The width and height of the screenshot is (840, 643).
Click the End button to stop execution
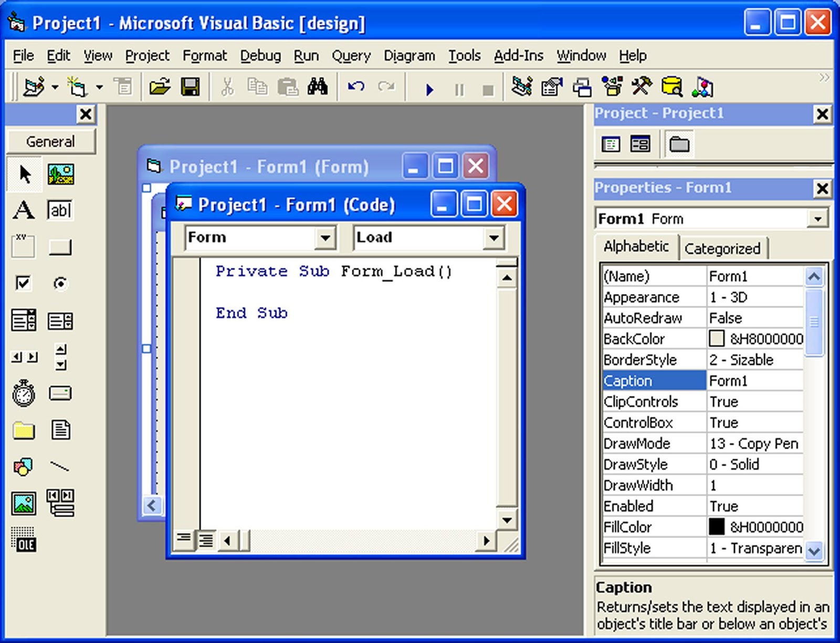[x=488, y=89]
